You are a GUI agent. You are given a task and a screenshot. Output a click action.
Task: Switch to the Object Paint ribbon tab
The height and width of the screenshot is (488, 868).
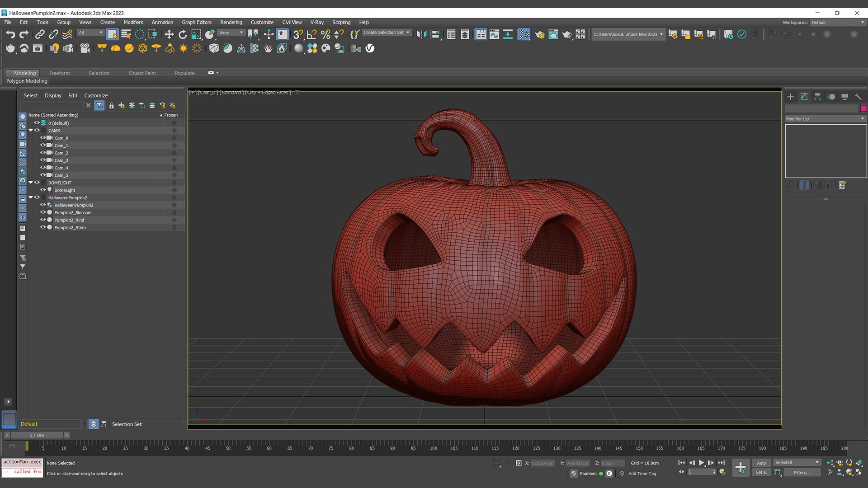point(142,73)
